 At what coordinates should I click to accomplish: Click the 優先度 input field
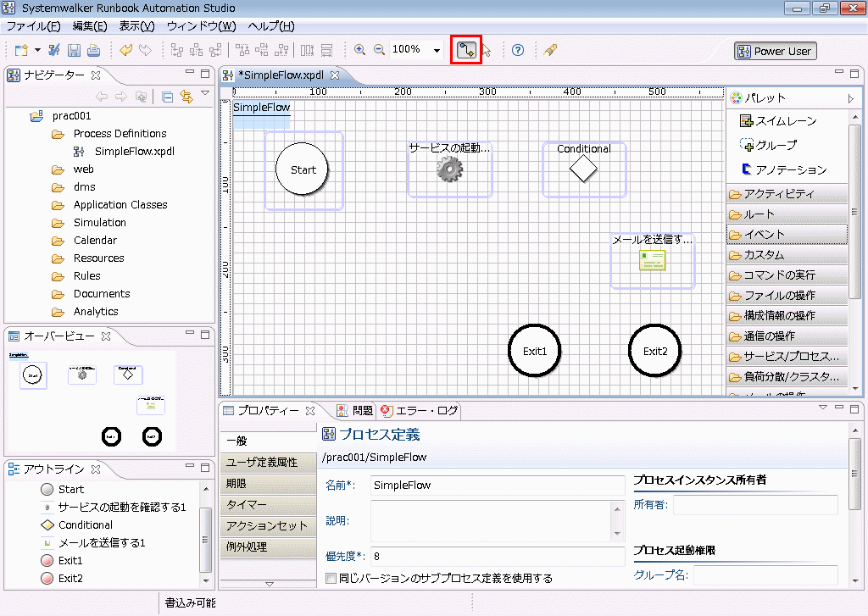pyautogui.click(x=498, y=556)
